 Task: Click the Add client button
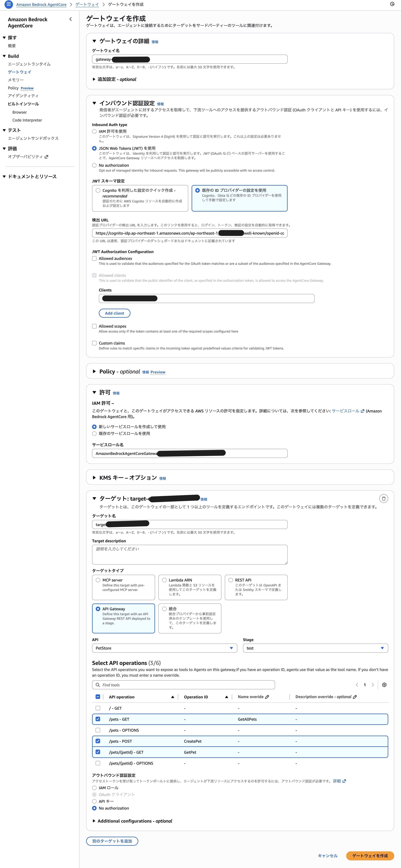point(114,313)
